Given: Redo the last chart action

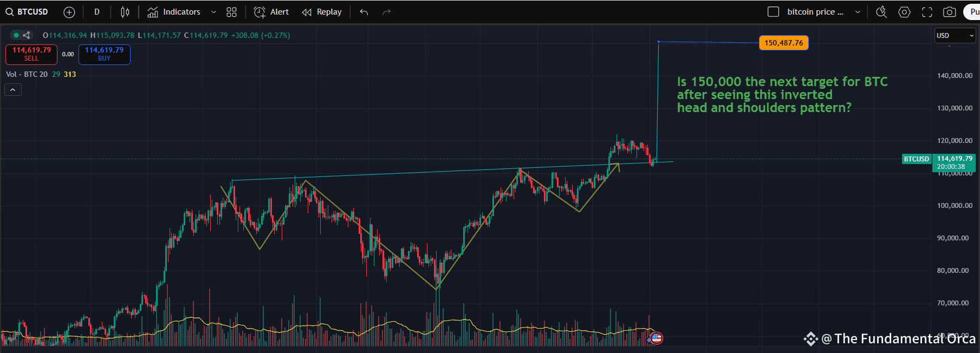Looking at the screenshot, I should click(x=387, y=12).
